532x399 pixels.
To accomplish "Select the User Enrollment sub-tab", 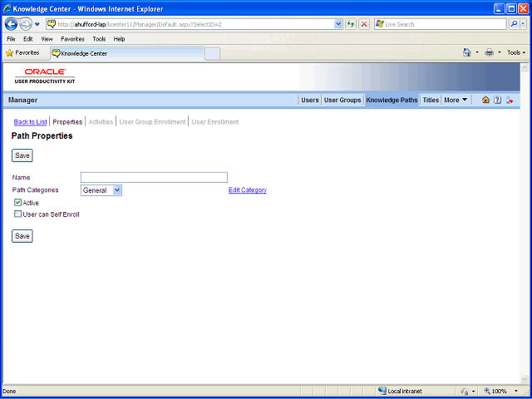I will (215, 122).
